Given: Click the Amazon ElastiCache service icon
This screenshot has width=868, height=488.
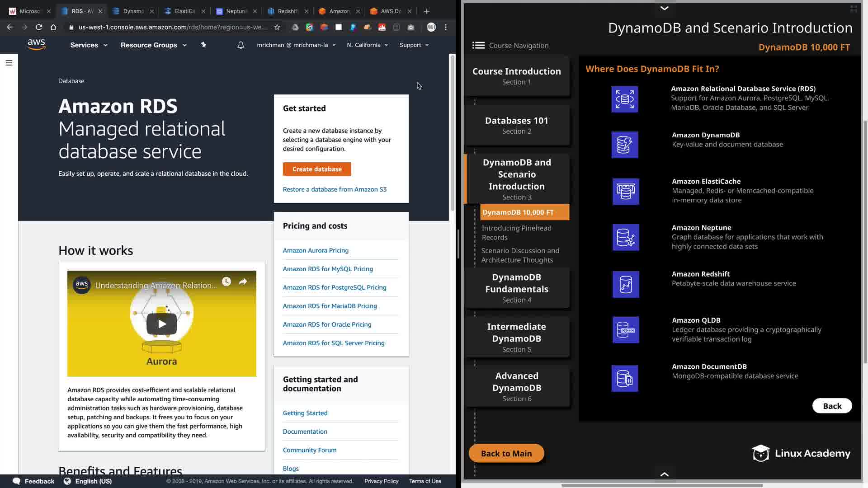Looking at the screenshot, I should [x=626, y=192].
